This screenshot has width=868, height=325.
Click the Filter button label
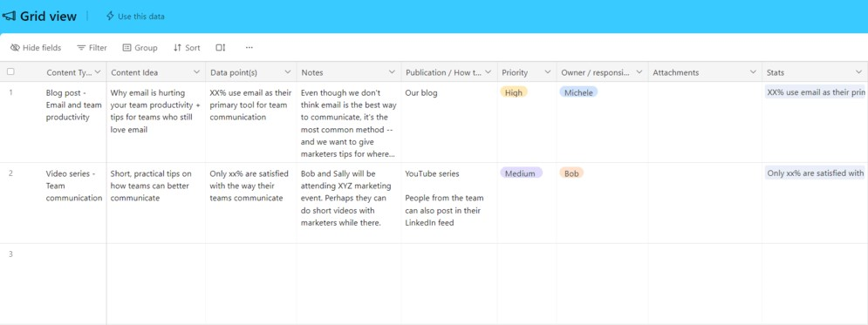98,48
